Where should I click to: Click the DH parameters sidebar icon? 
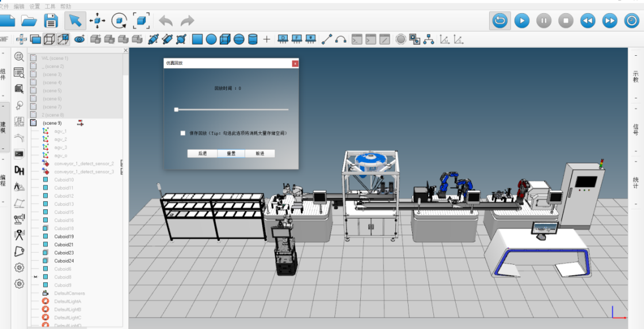tap(19, 170)
